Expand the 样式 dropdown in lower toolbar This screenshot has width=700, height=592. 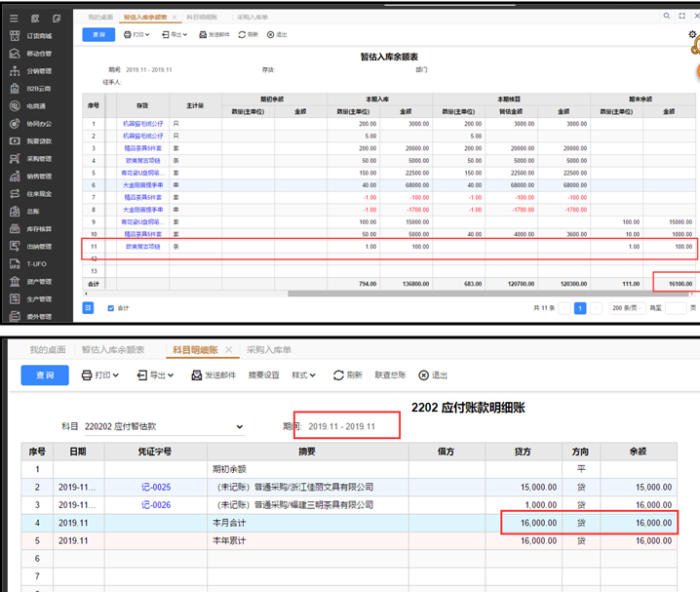[x=306, y=375]
